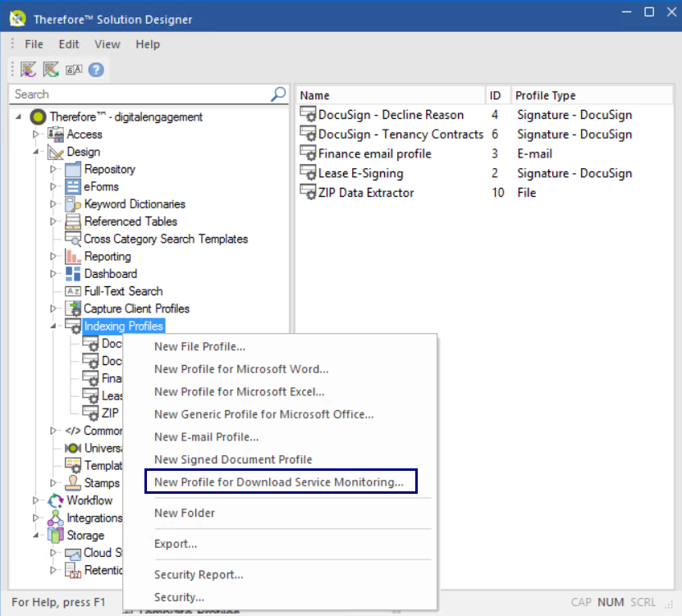
Task: Click the magnifying glass search icon
Action: [278, 94]
